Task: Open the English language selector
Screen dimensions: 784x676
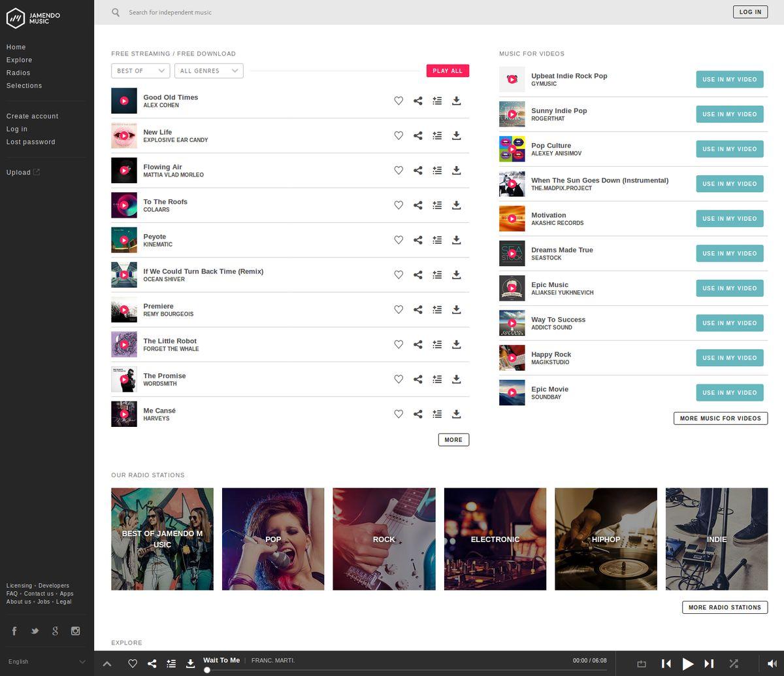Action: 47,662
